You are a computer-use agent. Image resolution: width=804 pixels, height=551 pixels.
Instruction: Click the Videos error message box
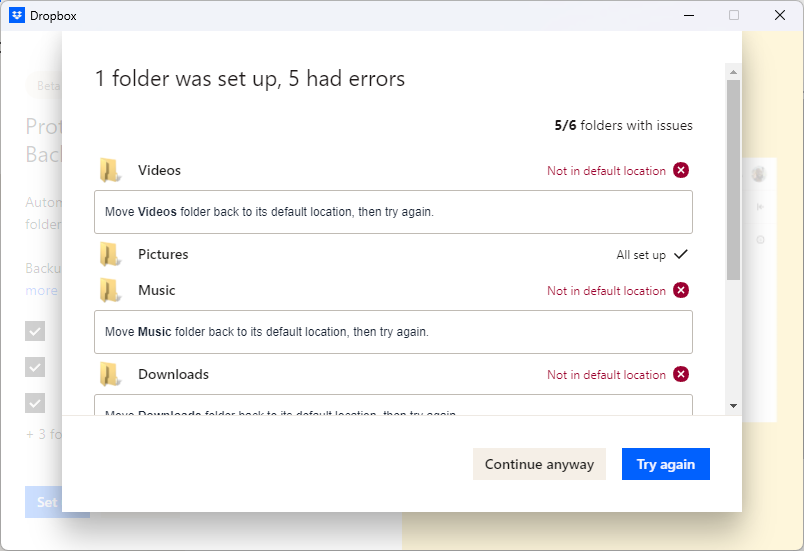click(x=393, y=212)
